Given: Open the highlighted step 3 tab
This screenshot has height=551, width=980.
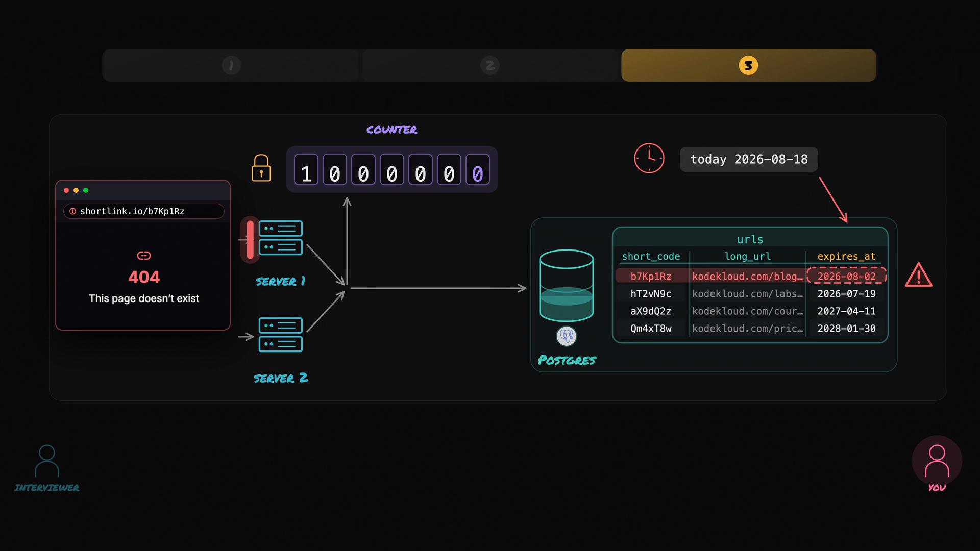Looking at the screenshot, I should [748, 65].
